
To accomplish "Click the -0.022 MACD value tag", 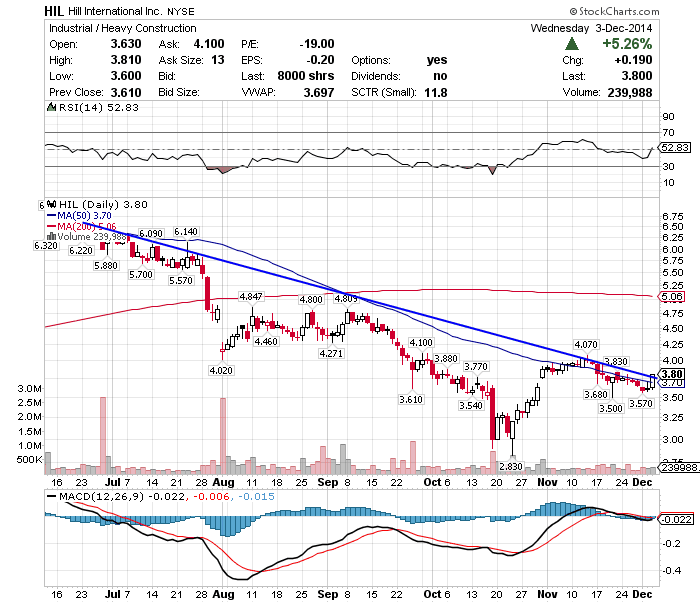I will (x=677, y=520).
